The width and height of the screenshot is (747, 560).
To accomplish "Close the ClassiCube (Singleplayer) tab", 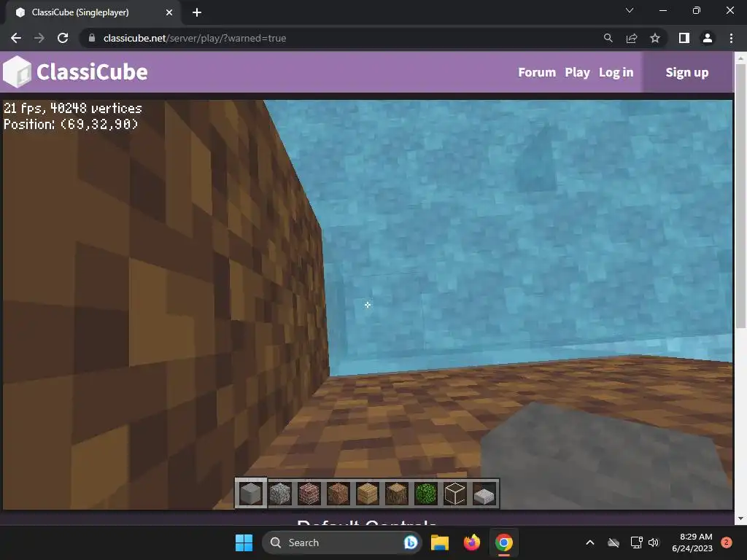I will pyautogui.click(x=169, y=12).
